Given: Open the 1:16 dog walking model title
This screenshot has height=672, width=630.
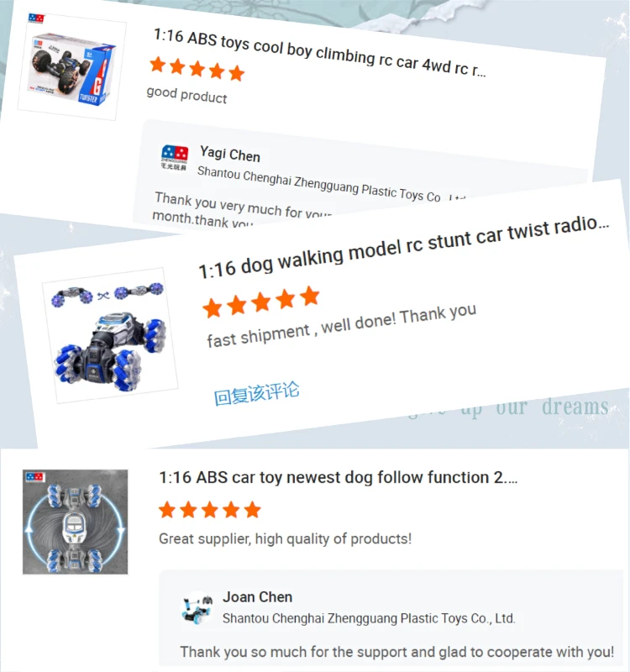Looking at the screenshot, I should click(x=403, y=248).
